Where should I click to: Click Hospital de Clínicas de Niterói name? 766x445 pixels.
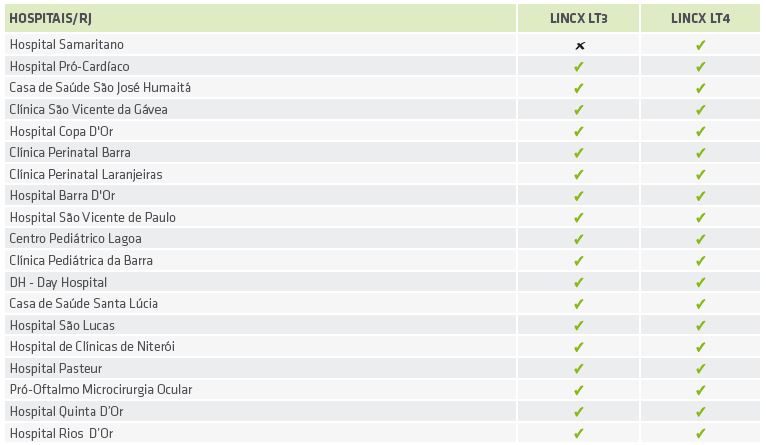tap(92, 347)
